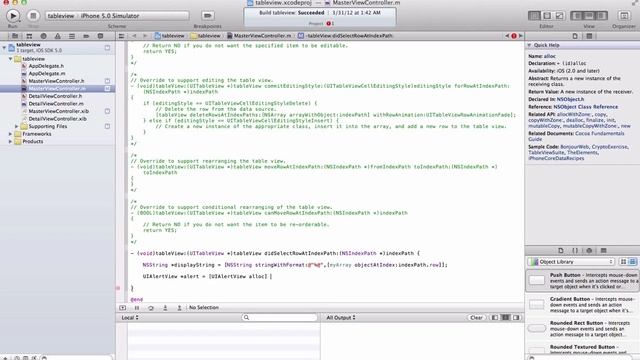Click the red error indicator in jump bar
The width and height of the screenshot is (640, 360).
[x=514, y=36]
